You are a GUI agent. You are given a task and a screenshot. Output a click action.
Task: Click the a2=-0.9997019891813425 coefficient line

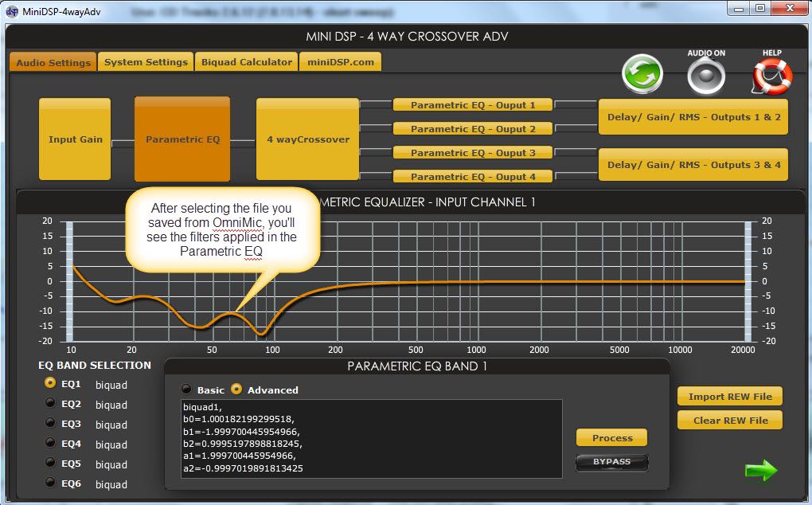(243, 468)
